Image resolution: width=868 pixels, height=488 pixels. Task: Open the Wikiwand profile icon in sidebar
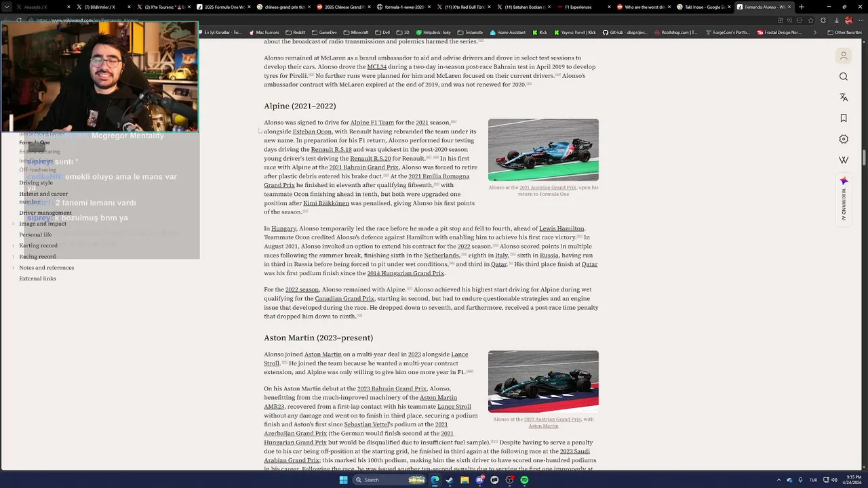(x=844, y=56)
